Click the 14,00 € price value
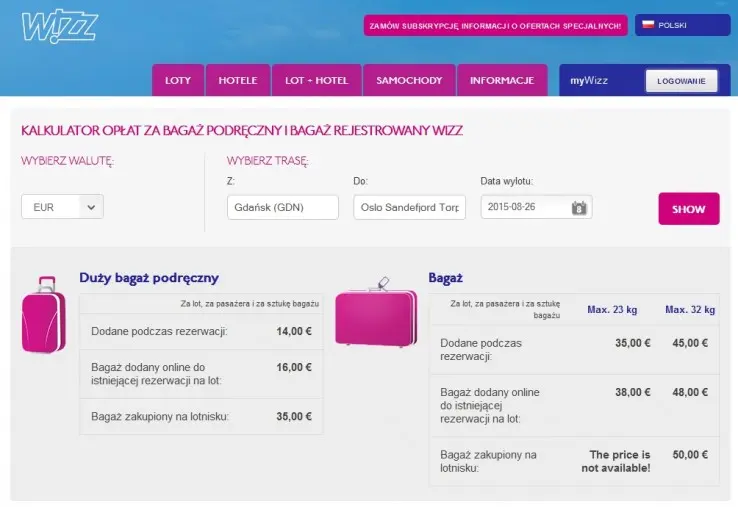 point(294,331)
